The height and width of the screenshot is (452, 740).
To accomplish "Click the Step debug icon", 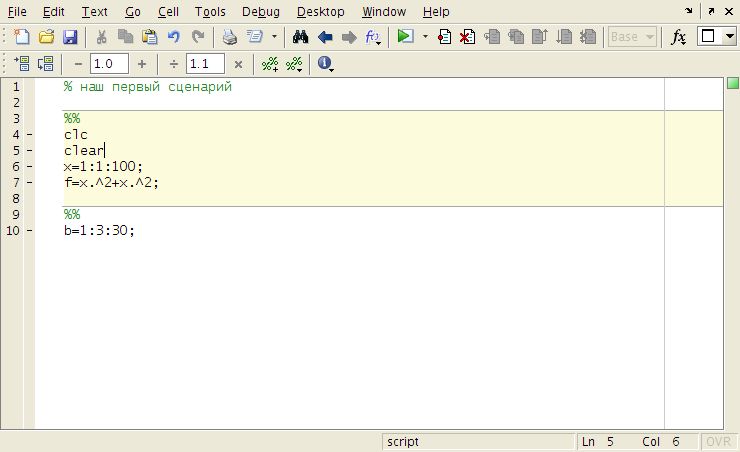I will tap(492, 36).
